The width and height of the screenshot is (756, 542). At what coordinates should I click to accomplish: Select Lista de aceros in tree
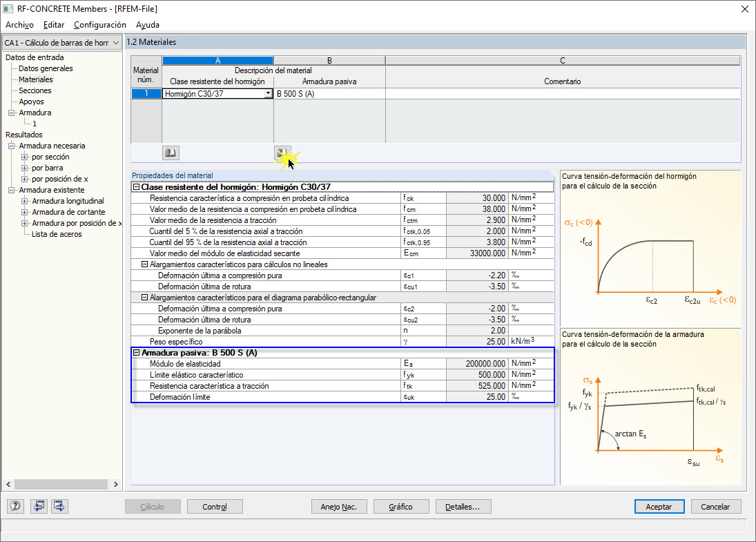coord(57,234)
